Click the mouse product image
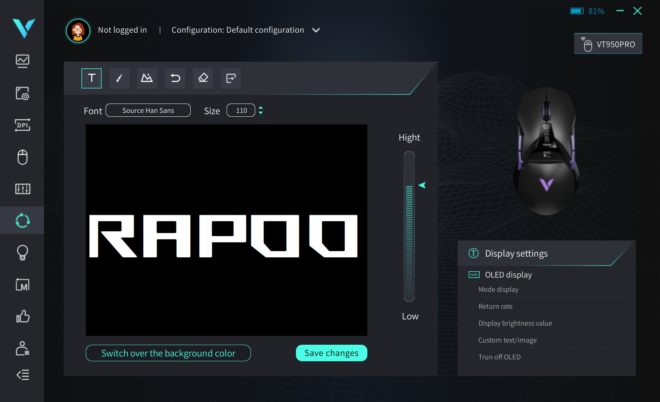Screen dimensions: 660x402 click(546, 152)
